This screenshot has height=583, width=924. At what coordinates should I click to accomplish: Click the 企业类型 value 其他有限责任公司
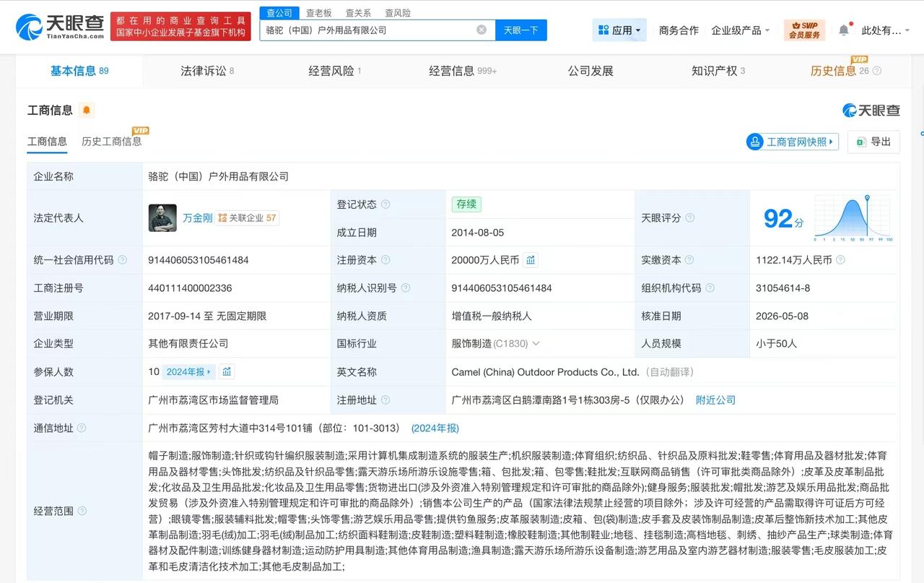click(188, 344)
